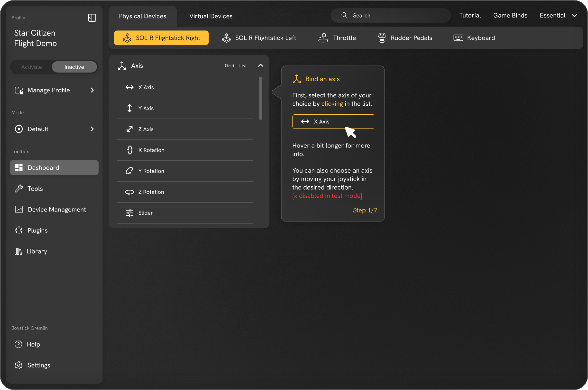Click the Default mode circle icon

click(x=19, y=129)
